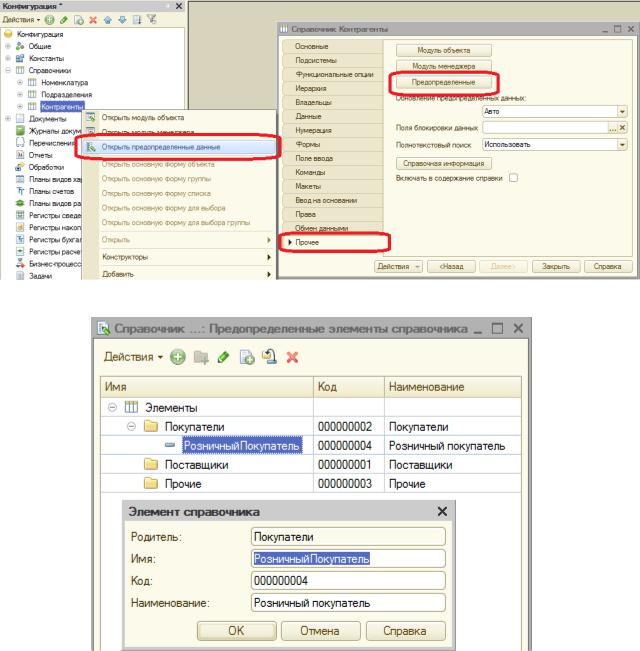Collapse the Покупатели group in table
640x651 pixels.
coord(131,426)
